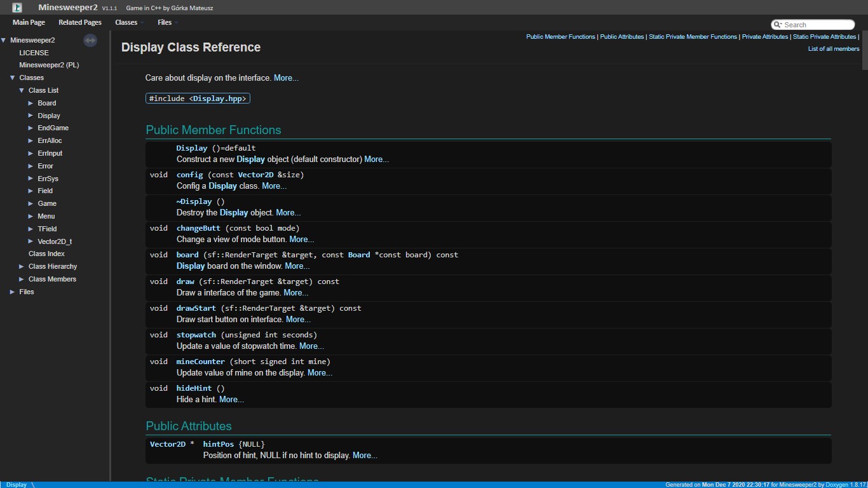868x488 pixels.
Task: Click More link for hideHint
Action: point(231,400)
